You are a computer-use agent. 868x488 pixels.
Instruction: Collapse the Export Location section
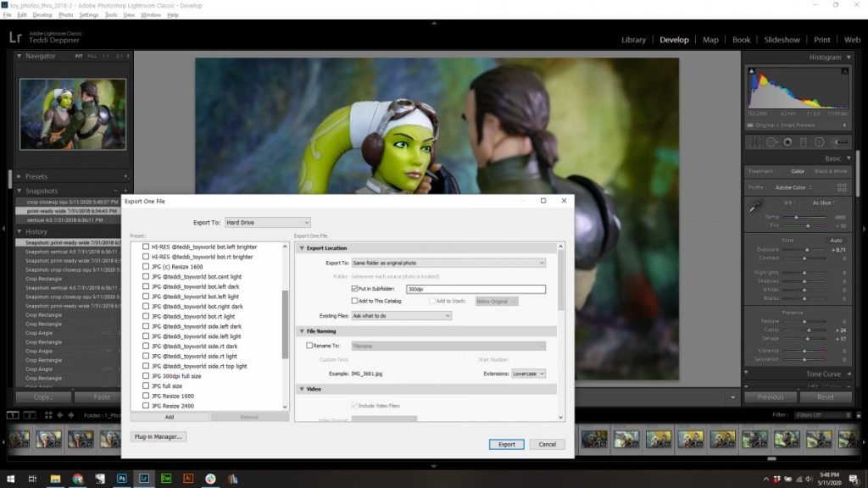(302, 248)
